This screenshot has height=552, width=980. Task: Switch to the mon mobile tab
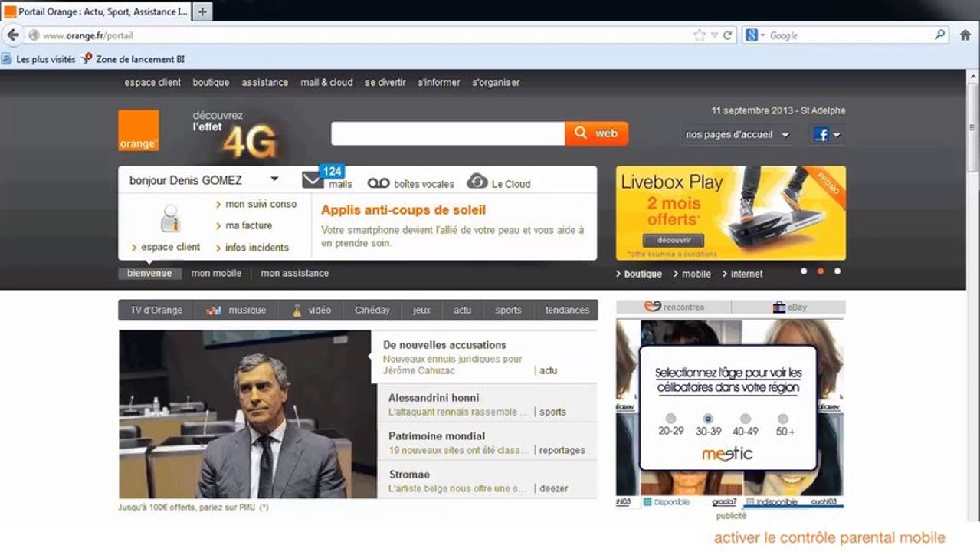click(x=216, y=273)
